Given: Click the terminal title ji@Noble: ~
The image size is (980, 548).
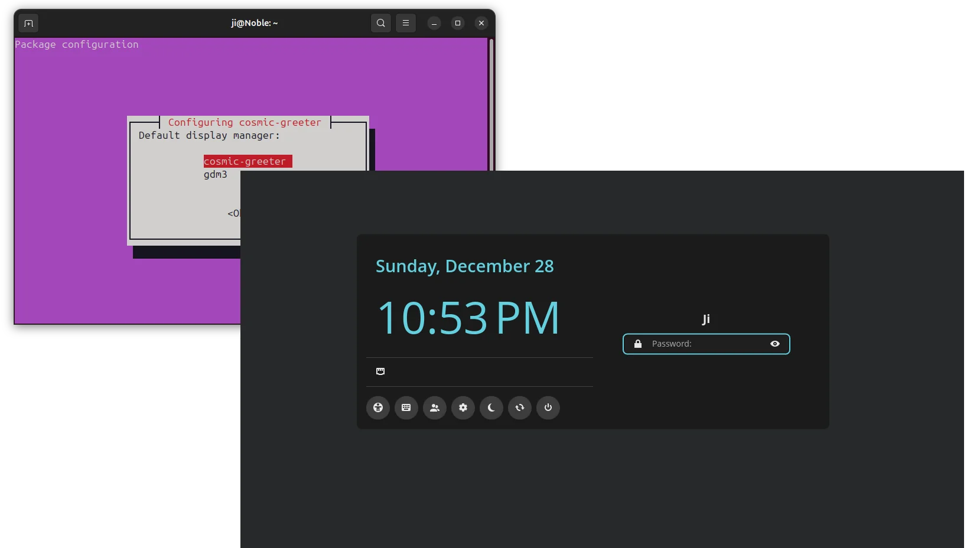Looking at the screenshot, I should coord(254,23).
